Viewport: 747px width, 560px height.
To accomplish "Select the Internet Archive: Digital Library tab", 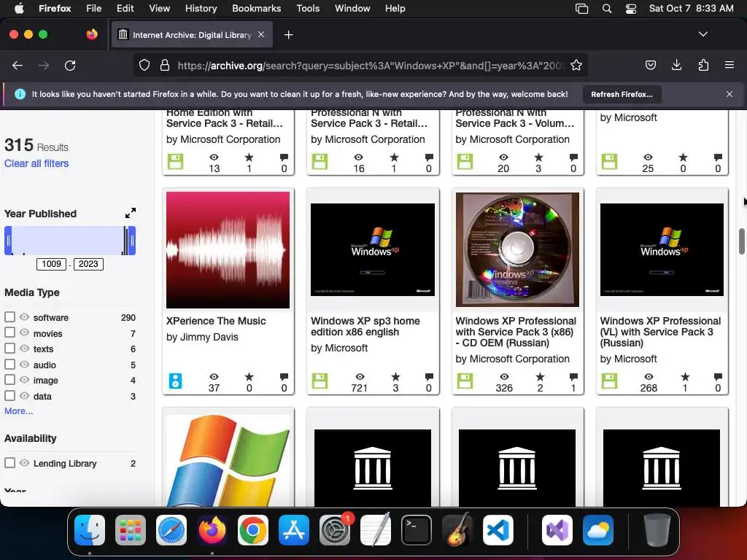I will [192, 35].
